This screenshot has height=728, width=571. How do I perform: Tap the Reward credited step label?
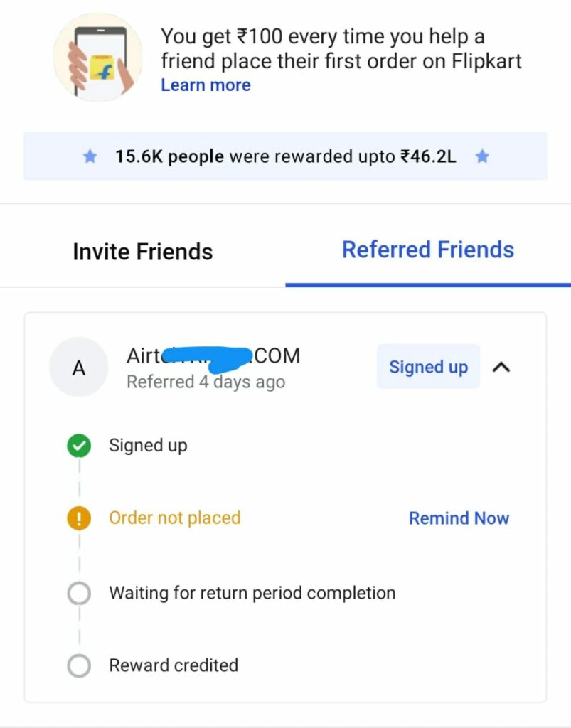coord(174,665)
